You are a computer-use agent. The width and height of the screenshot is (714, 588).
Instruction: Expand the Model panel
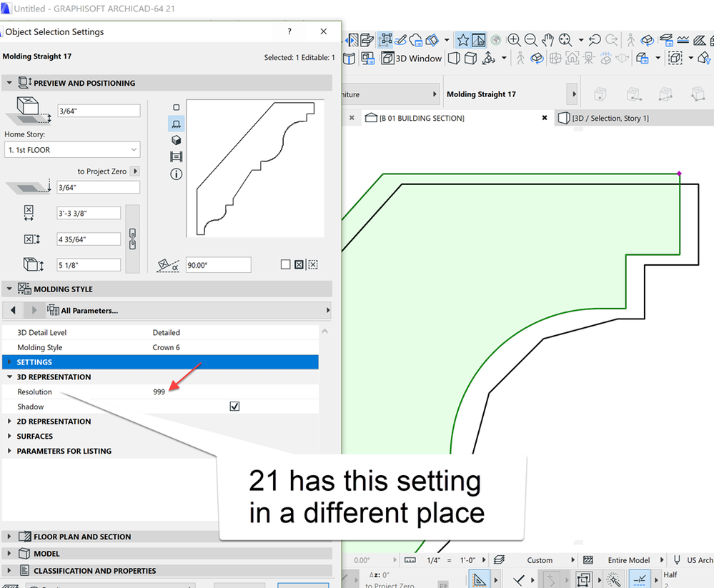(9, 554)
